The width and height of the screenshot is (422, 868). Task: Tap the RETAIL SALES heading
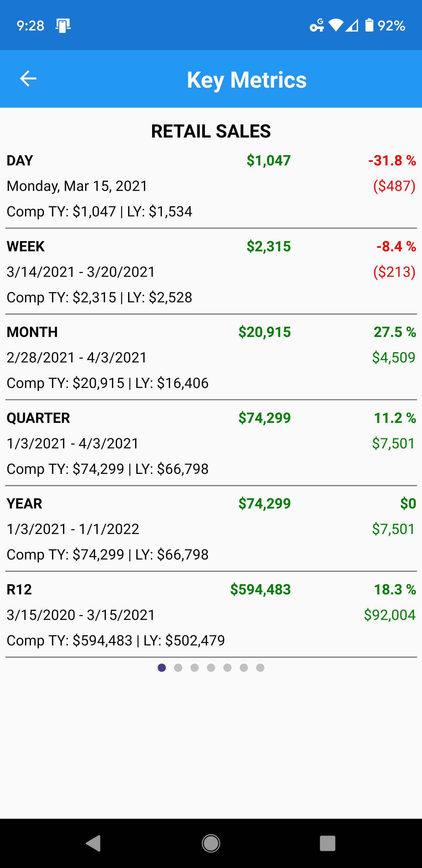(211, 131)
